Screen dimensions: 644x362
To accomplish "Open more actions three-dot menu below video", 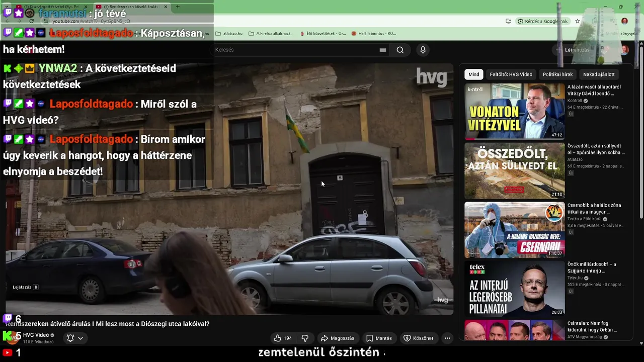I will click(x=447, y=338).
